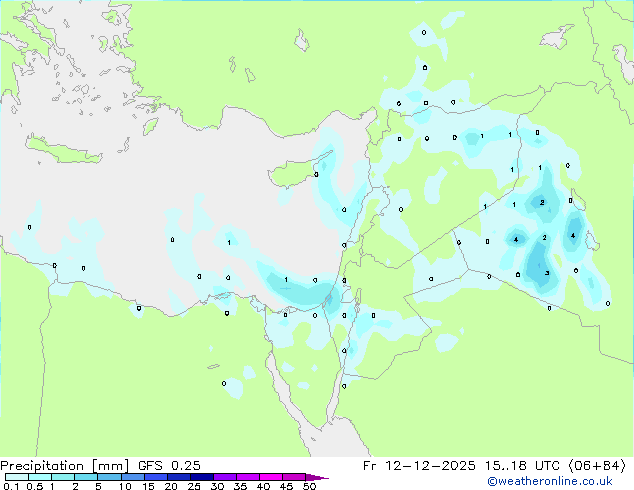Click the "3" precipitation value on the map
This screenshot has height=490, width=634.
click(x=547, y=273)
